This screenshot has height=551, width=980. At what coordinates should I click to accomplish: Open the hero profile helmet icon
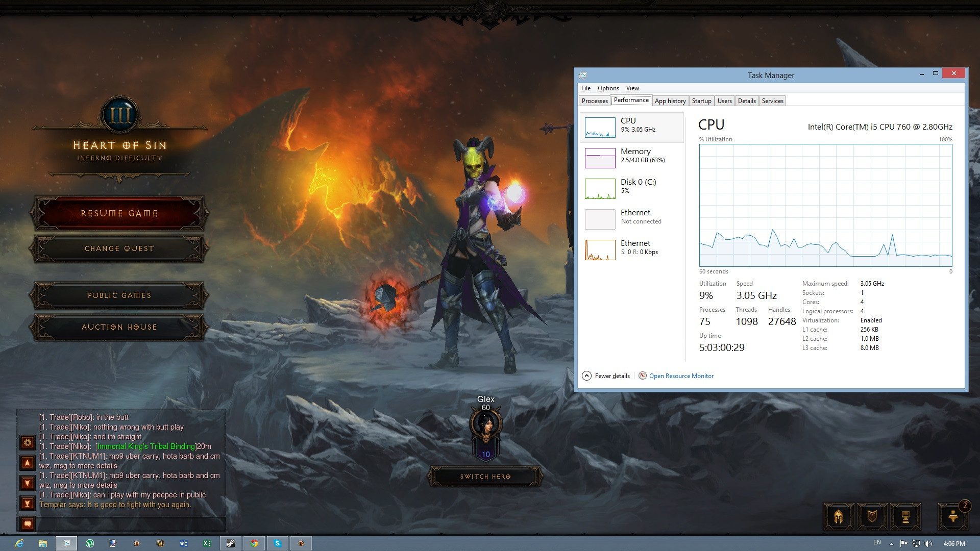pos(838,517)
